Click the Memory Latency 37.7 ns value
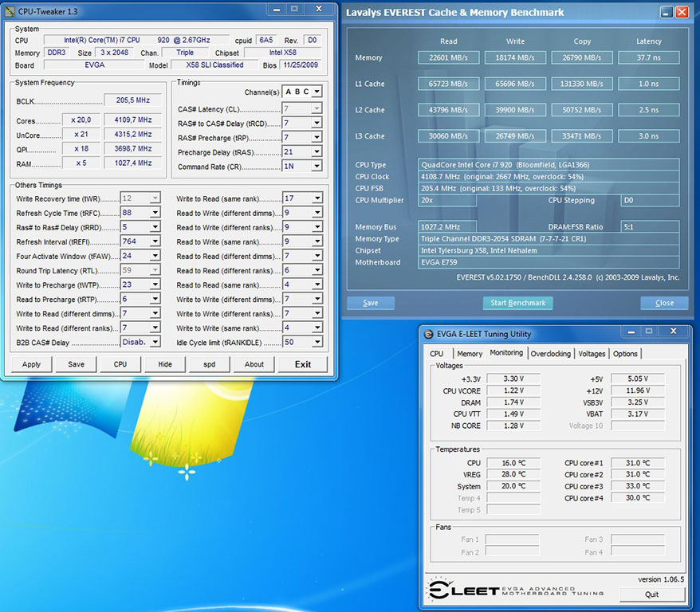The width and height of the screenshot is (700, 612). tap(649, 57)
